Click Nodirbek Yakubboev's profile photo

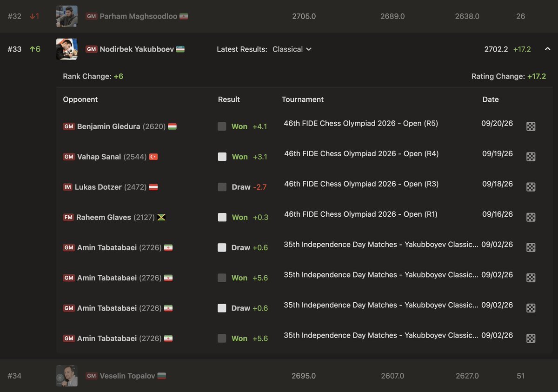click(67, 49)
